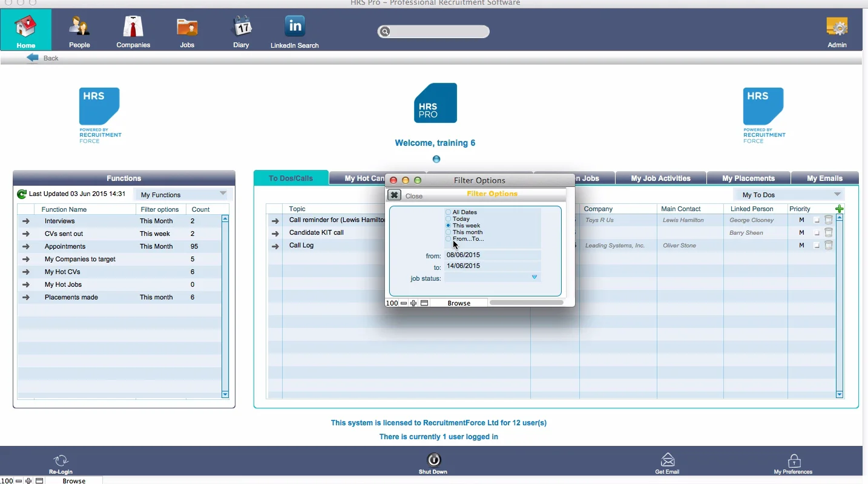Choose the This week filter

[x=449, y=226]
